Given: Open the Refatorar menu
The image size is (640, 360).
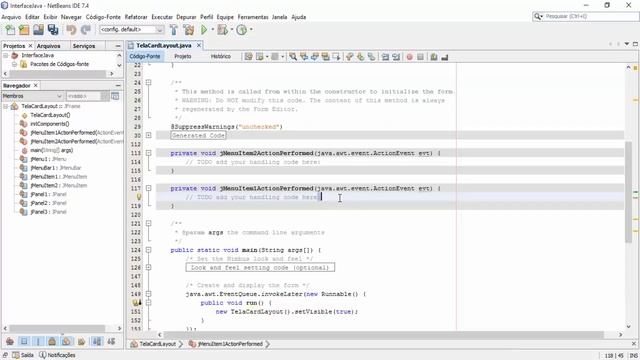Looking at the screenshot, I should (136, 17).
